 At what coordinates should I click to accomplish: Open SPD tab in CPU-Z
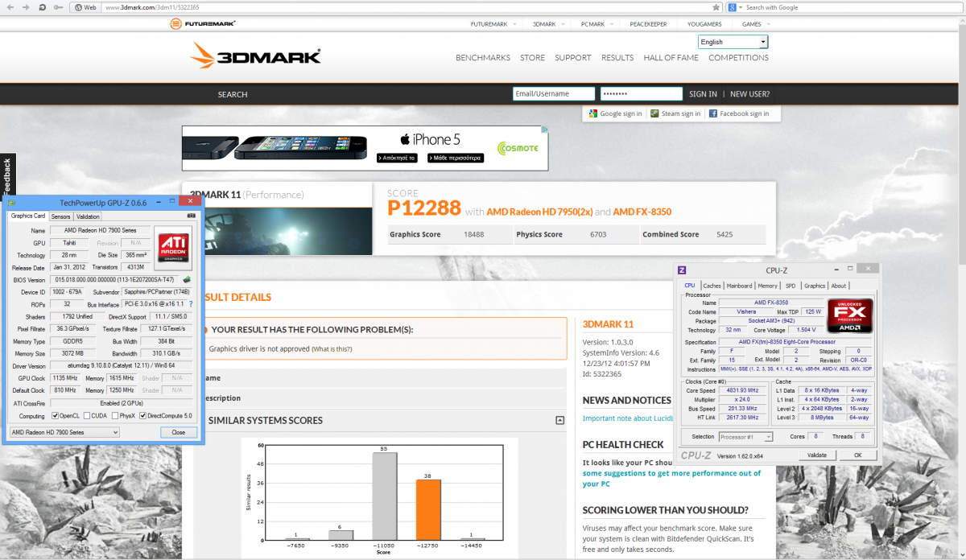pos(791,286)
